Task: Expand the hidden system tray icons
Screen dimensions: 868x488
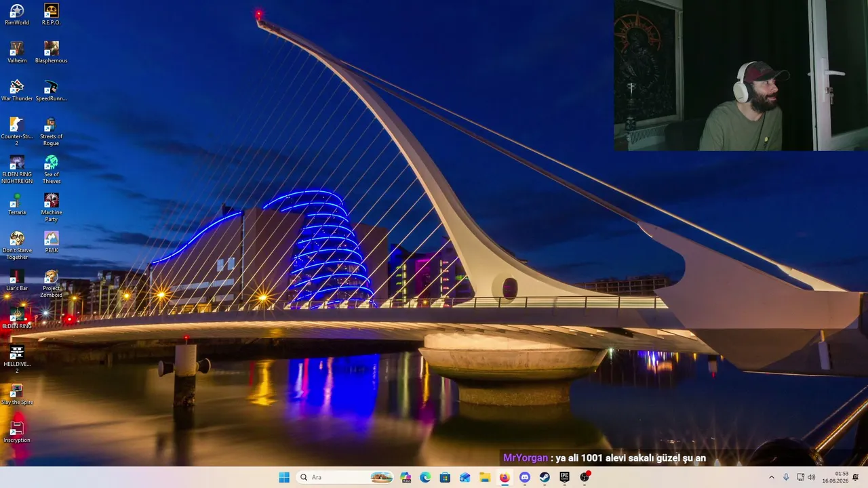Action: click(x=771, y=477)
